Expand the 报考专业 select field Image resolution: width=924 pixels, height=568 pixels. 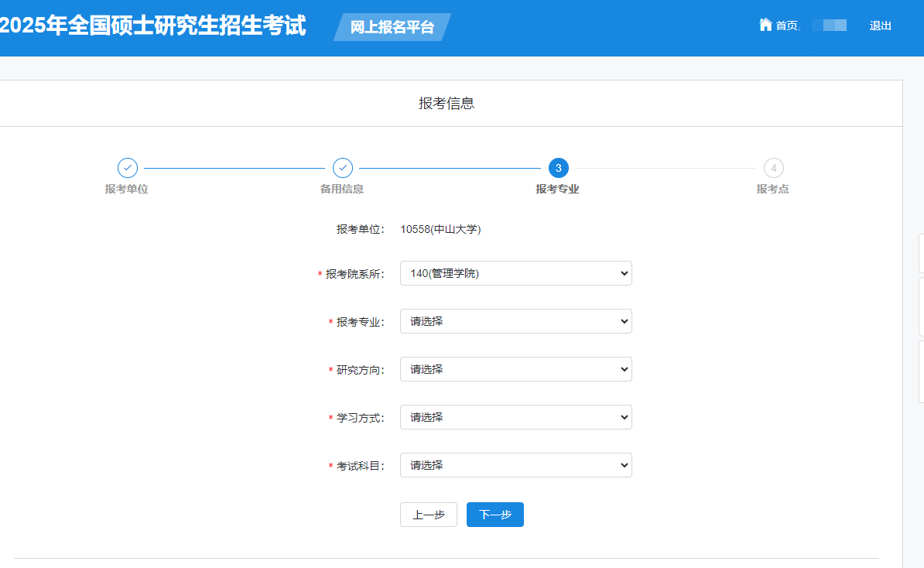point(515,321)
